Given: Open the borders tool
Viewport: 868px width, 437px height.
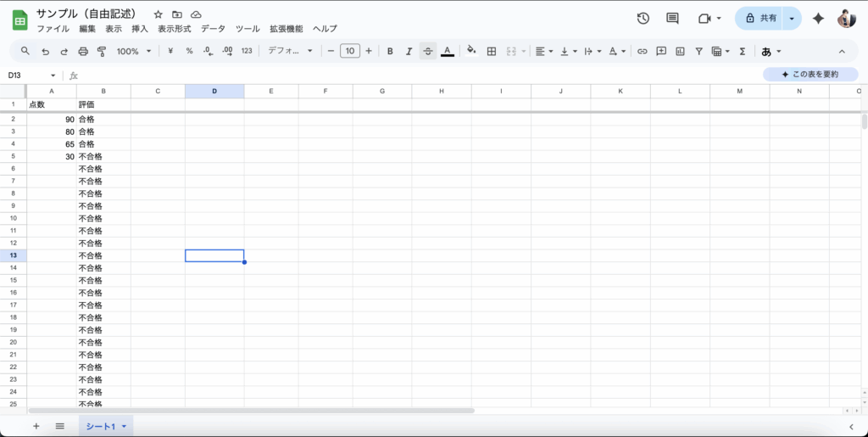Looking at the screenshot, I should click(491, 51).
